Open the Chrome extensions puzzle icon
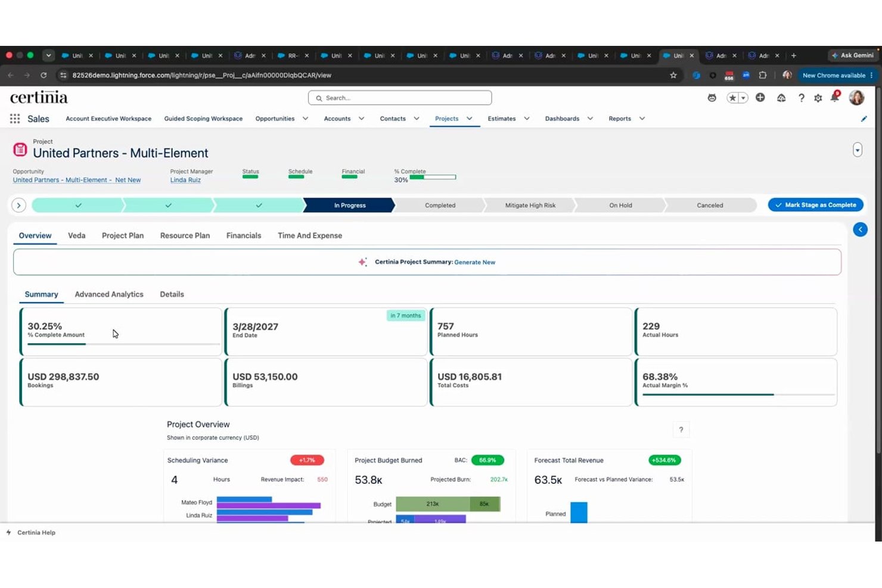This screenshot has height=588, width=882. (x=763, y=75)
